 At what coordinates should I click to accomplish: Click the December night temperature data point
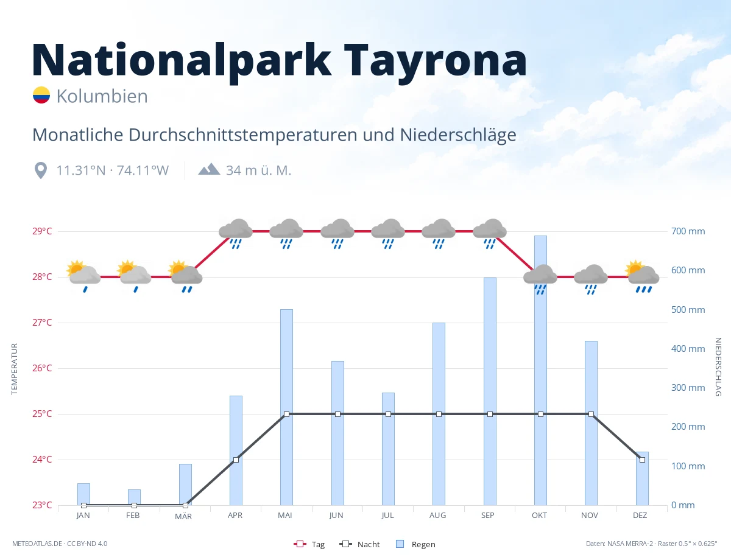pyautogui.click(x=642, y=460)
